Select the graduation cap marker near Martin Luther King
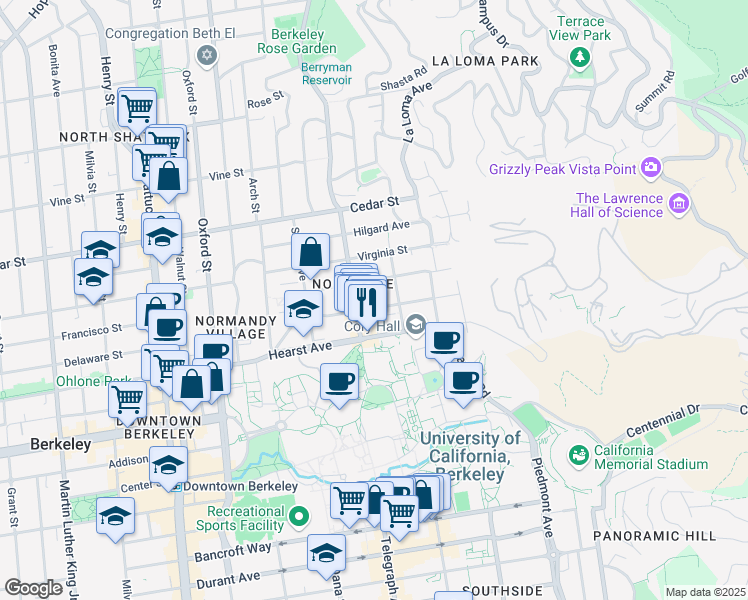 point(115,516)
